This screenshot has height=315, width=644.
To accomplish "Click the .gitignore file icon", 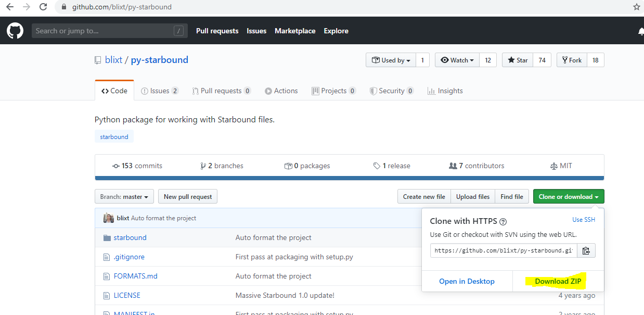I will (x=107, y=257).
